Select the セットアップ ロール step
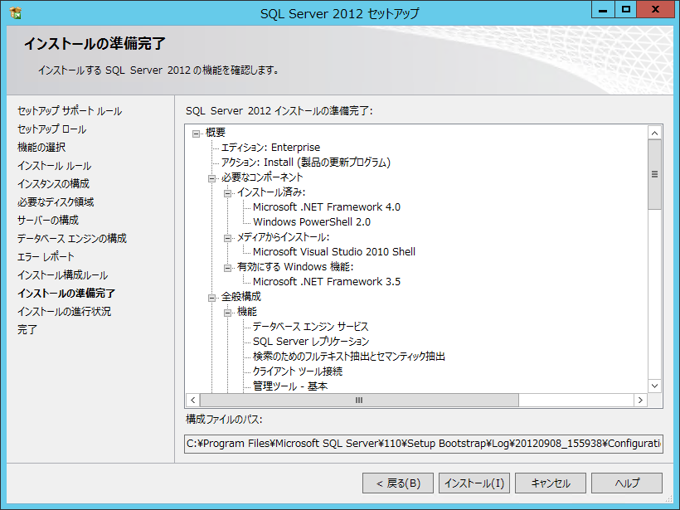This screenshot has width=680, height=510. coord(52,129)
